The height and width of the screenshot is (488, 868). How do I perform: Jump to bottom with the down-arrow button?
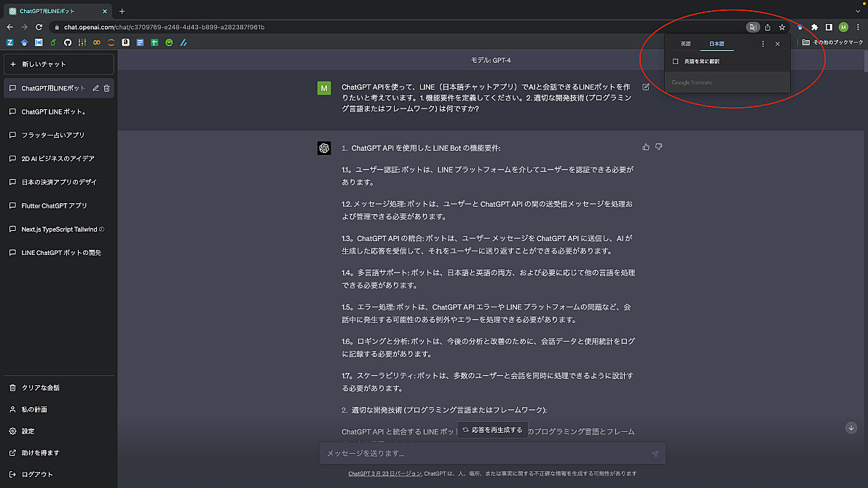click(x=851, y=428)
